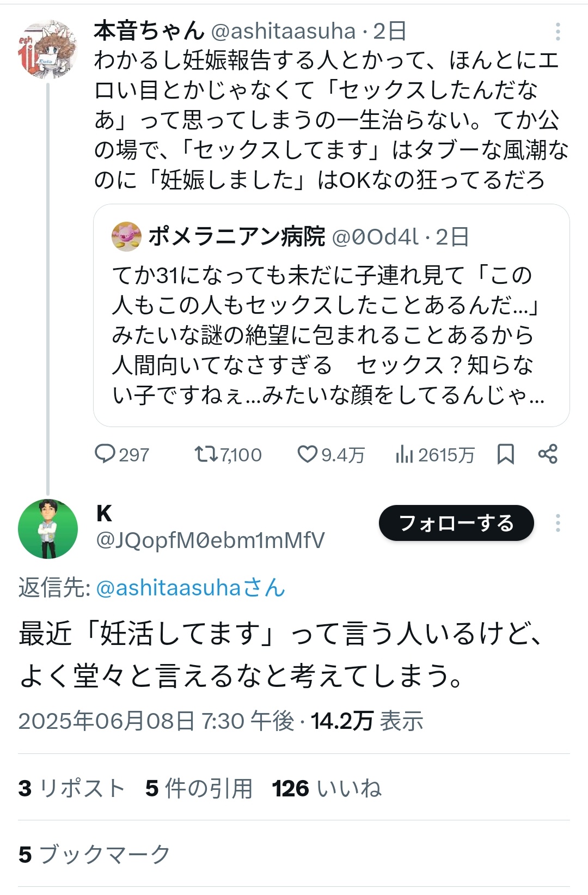Open the quoted ポメラニアン病院 post
This screenshot has width=588, height=895.
click(x=331, y=335)
